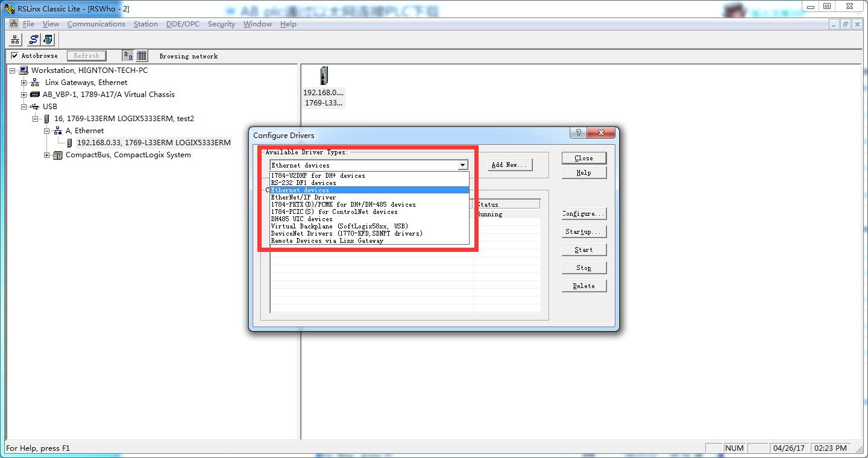The height and width of the screenshot is (458, 868).
Task: Click the Configure Drivers toolbar icon
Action: (x=33, y=40)
